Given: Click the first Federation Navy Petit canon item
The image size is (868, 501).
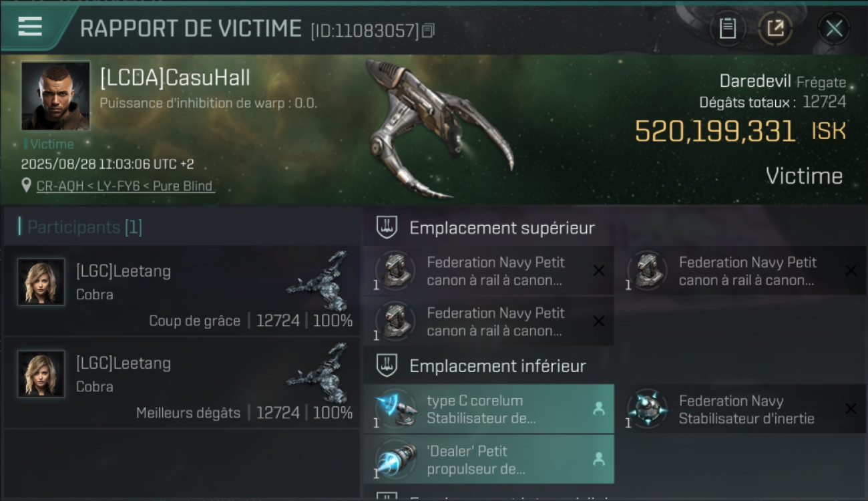Looking at the screenshot, I should point(489,271).
